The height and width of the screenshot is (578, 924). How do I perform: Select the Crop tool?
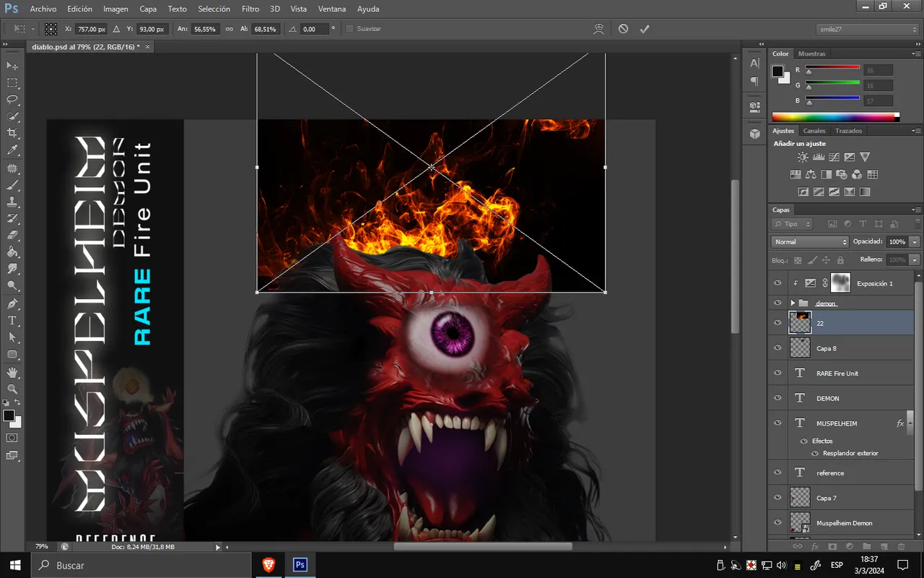coord(12,133)
